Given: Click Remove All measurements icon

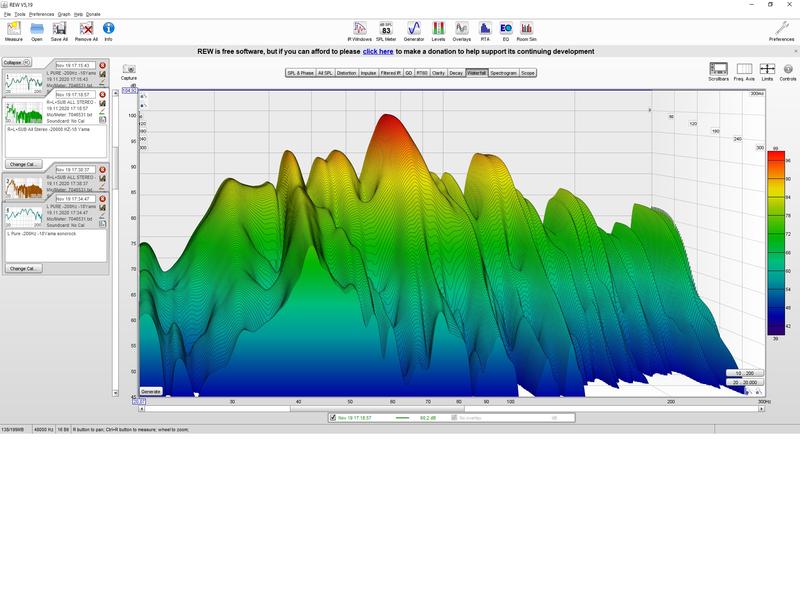Looking at the screenshot, I should coord(86,30).
